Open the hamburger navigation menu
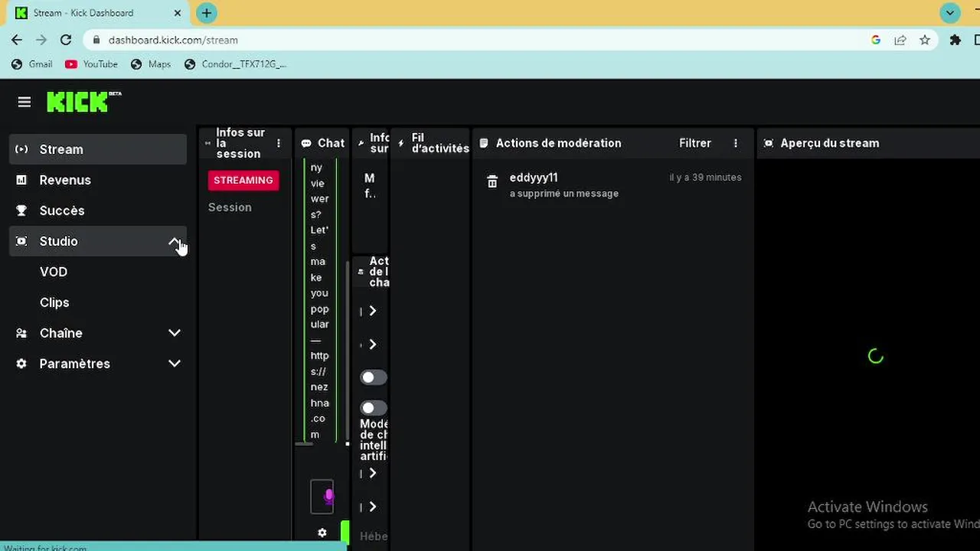This screenshot has width=980, height=551. click(24, 102)
